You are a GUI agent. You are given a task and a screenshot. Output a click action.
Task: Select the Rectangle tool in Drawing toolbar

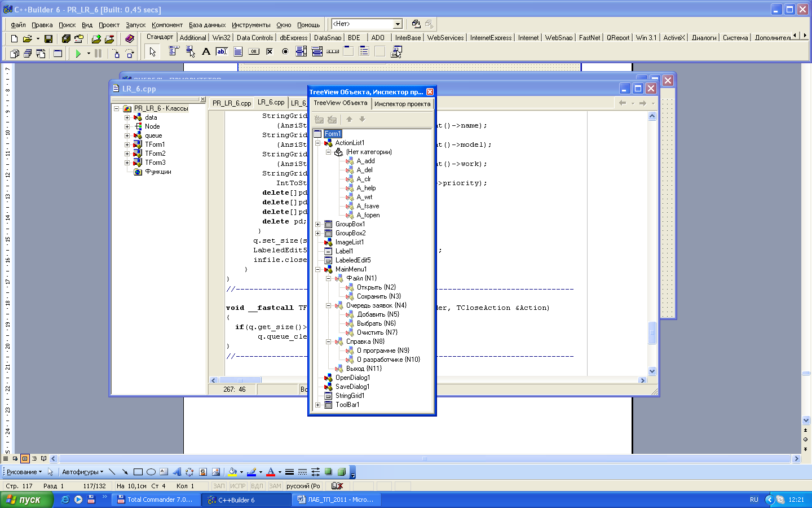(x=138, y=472)
